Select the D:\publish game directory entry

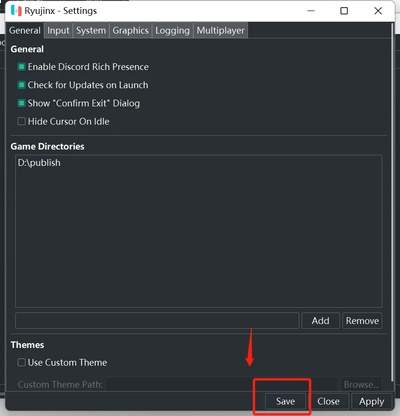click(39, 163)
